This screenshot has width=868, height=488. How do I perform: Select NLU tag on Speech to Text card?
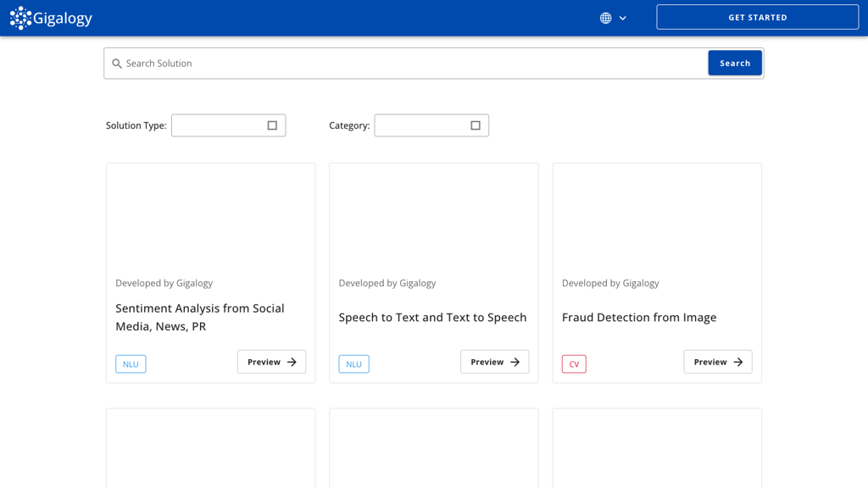tap(353, 364)
